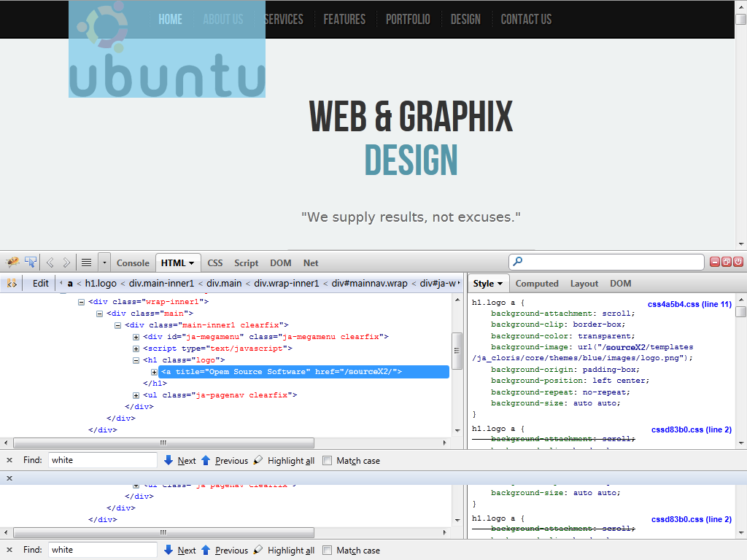Toggle Highlight all in the upper find bar
Screen dimensions: 747x560
click(x=284, y=461)
